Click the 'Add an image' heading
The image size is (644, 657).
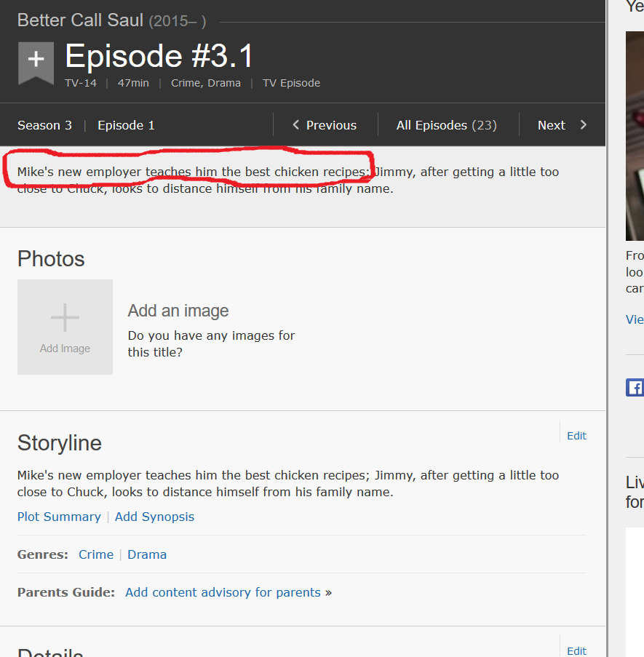(178, 311)
